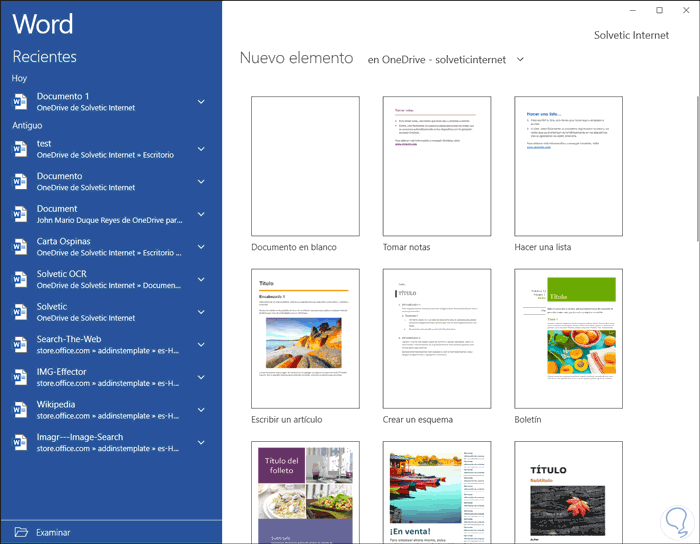Click the Word icon beside Wikipedia
The height and width of the screenshot is (544, 700).
(19, 410)
